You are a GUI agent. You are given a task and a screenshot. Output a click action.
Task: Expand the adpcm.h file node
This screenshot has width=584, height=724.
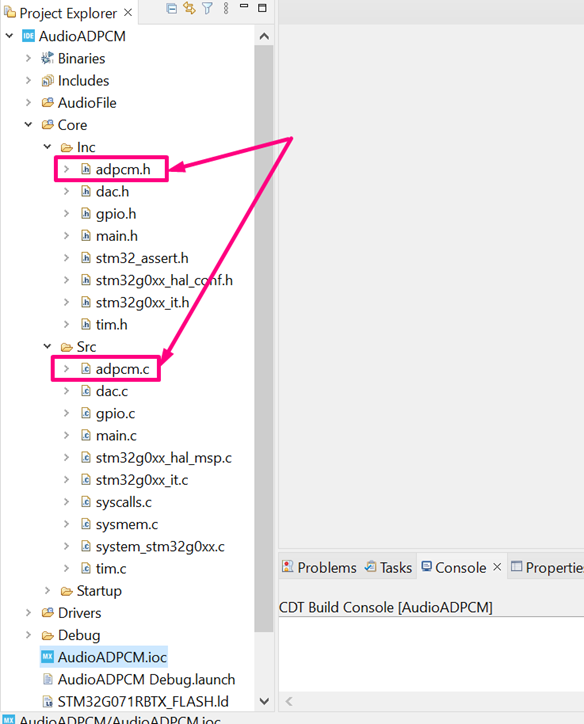[66, 169]
